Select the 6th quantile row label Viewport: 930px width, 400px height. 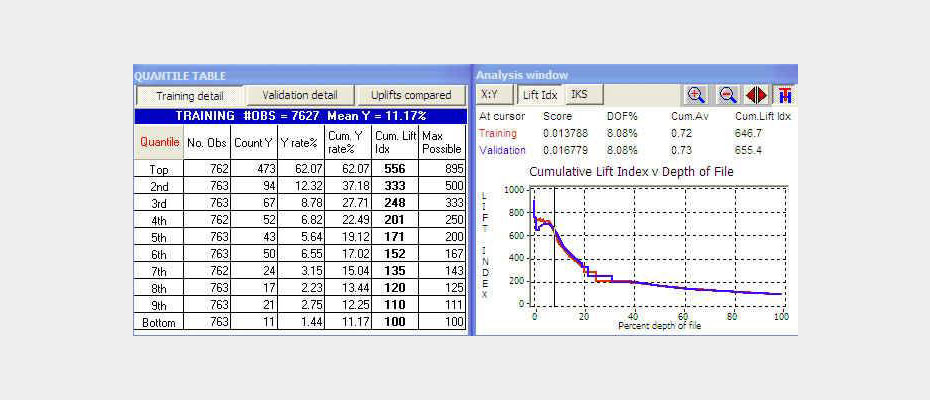point(159,255)
